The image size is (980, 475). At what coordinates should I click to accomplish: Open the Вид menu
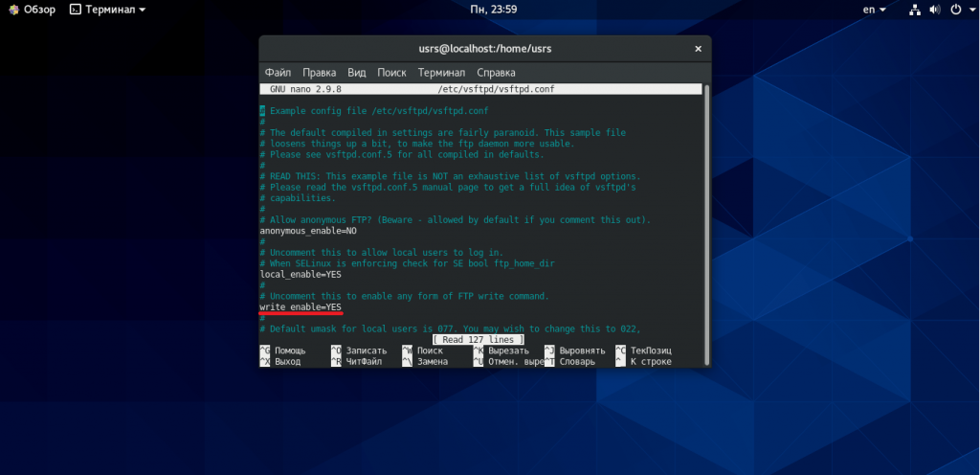[357, 73]
